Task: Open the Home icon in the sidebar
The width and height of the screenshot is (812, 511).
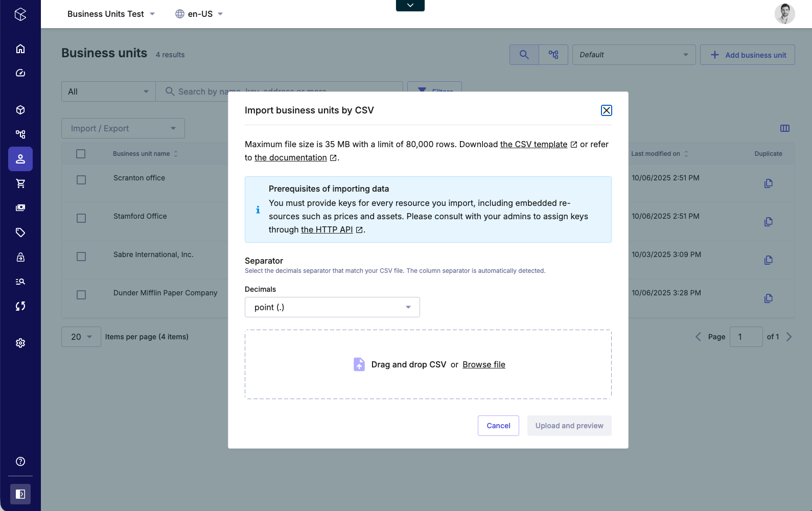Action: click(20, 49)
